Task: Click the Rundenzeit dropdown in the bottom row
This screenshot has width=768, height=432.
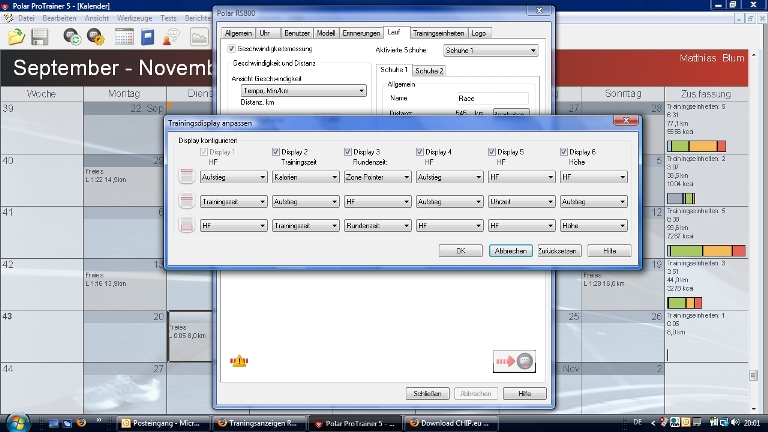Action: point(377,226)
